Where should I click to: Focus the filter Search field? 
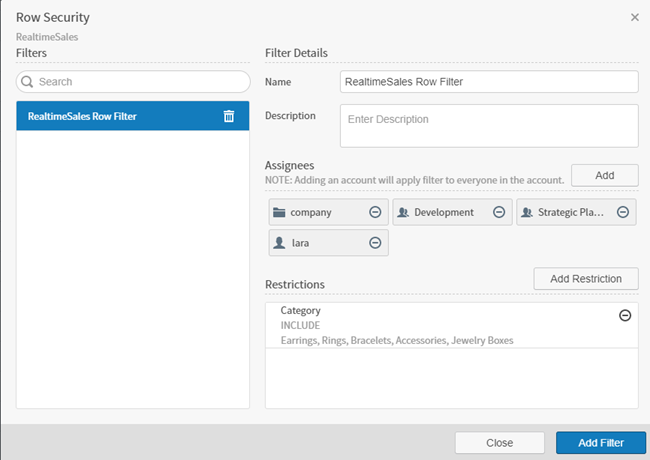[x=140, y=82]
